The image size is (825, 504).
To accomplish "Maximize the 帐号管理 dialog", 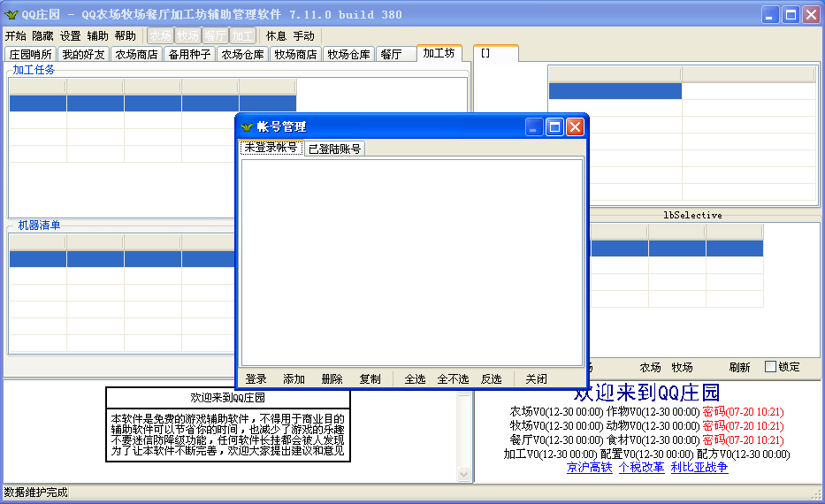I will (554, 126).
